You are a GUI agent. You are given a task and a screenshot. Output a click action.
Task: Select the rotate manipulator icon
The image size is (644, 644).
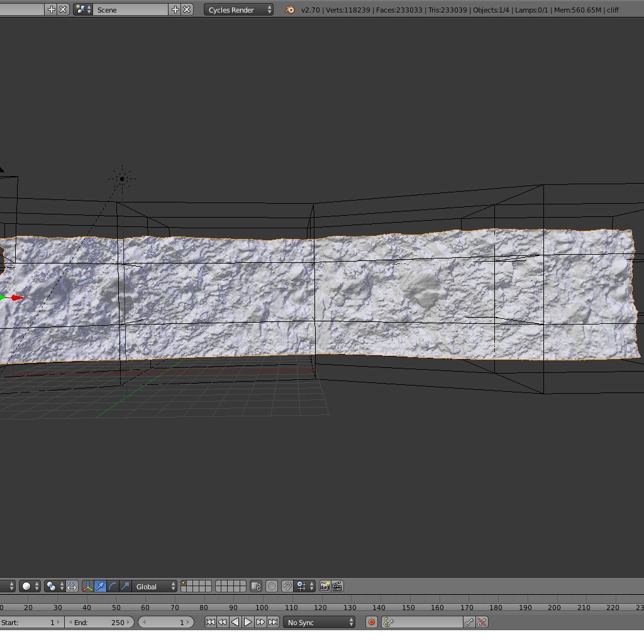point(112,586)
